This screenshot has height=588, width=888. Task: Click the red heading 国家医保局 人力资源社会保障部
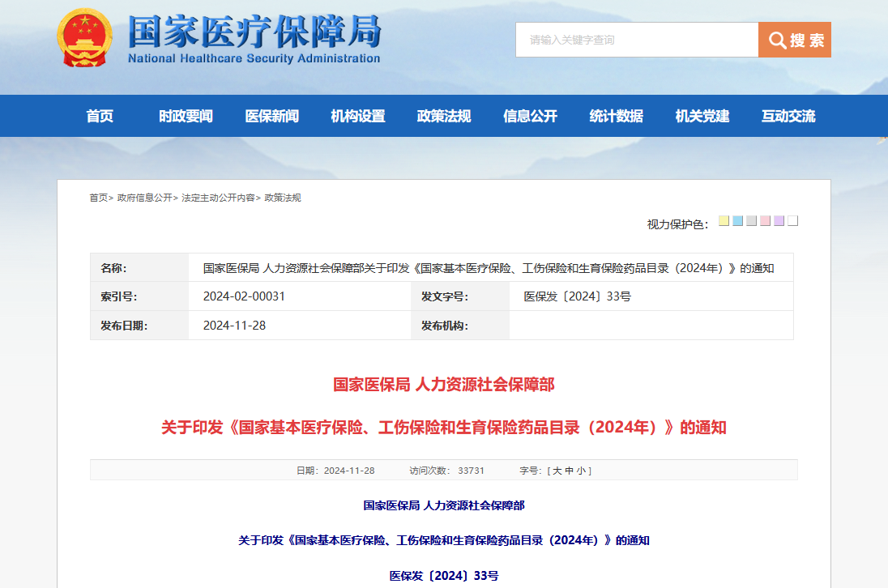[444, 385]
